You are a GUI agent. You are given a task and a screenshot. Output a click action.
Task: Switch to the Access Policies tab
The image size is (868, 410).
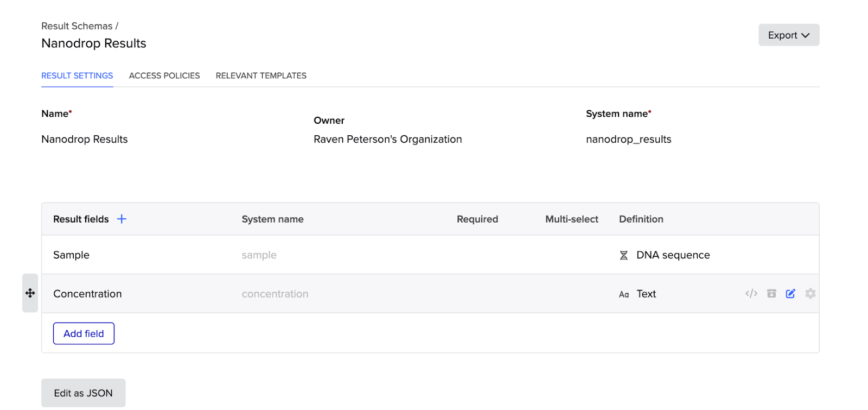pyautogui.click(x=164, y=75)
